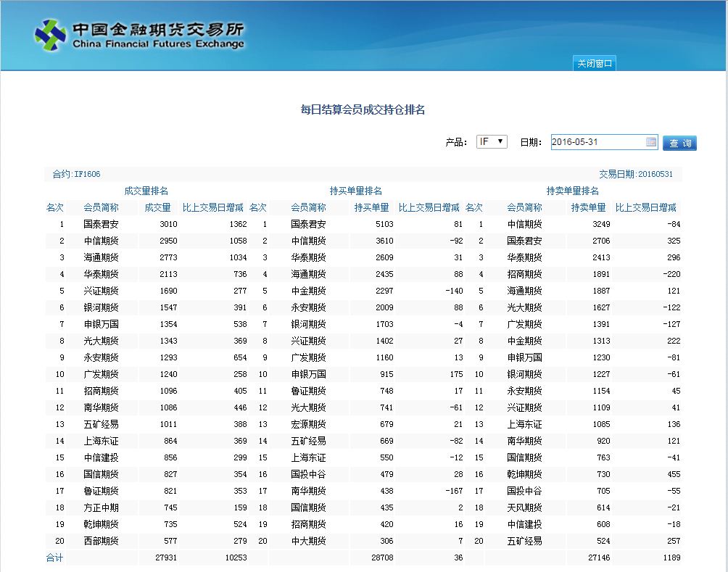Select 天风期货 in short position row 18
The width and height of the screenshot is (728, 572).
coord(525,508)
